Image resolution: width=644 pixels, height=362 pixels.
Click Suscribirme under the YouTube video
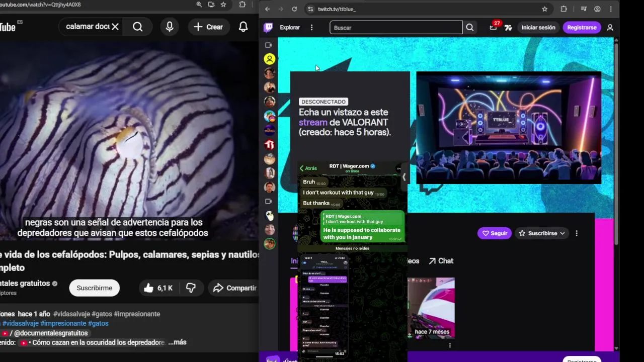tap(95, 288)
